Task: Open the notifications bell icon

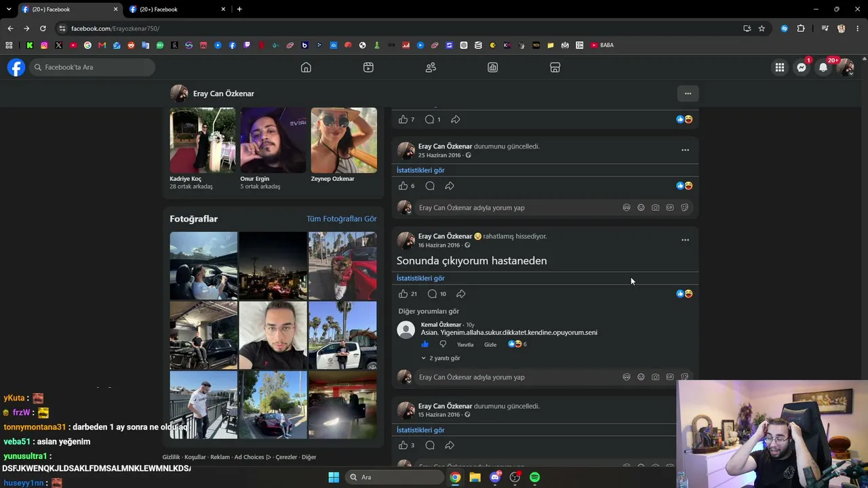Action: (823, 67)
